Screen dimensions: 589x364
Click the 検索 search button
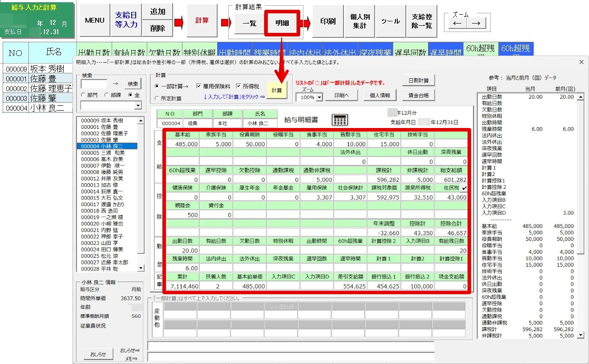pos(133,84)
